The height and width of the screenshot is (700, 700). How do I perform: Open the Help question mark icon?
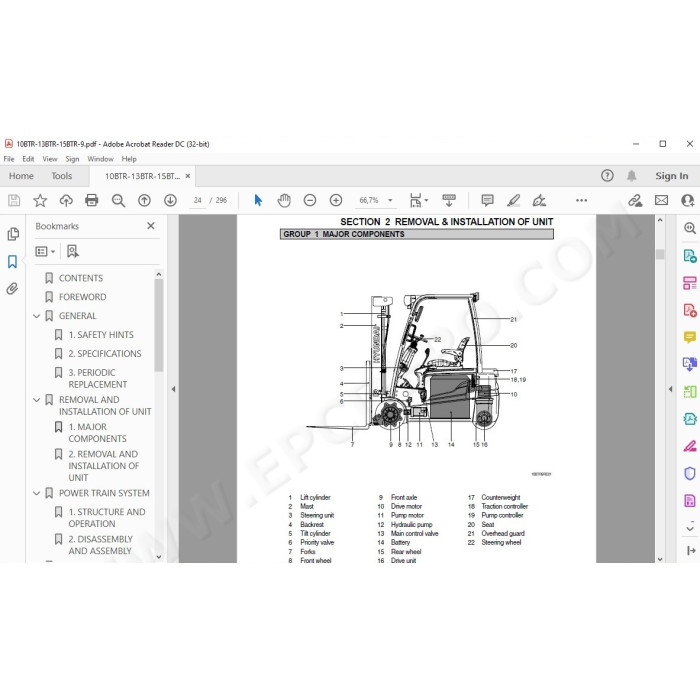pos(607,175)
